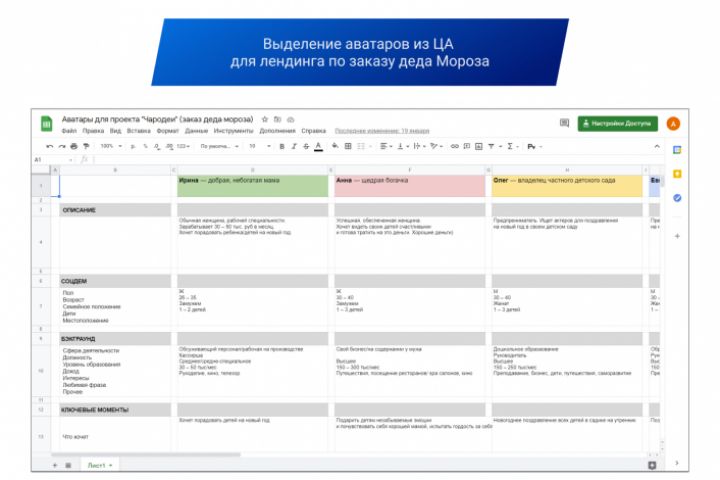This screenshot has width=720, height=480.
Task: Insert a comment with the toolbar icon
Action: 467,147
